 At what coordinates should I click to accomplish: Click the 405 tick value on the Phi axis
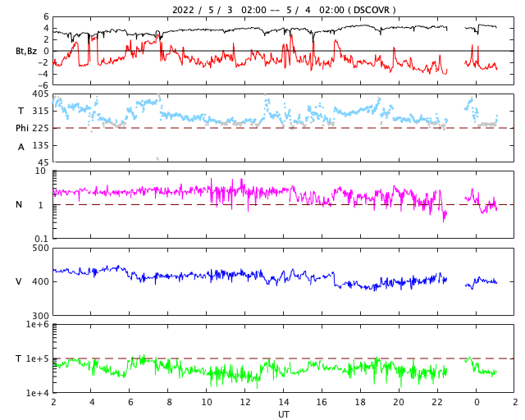tap(40, 94)
